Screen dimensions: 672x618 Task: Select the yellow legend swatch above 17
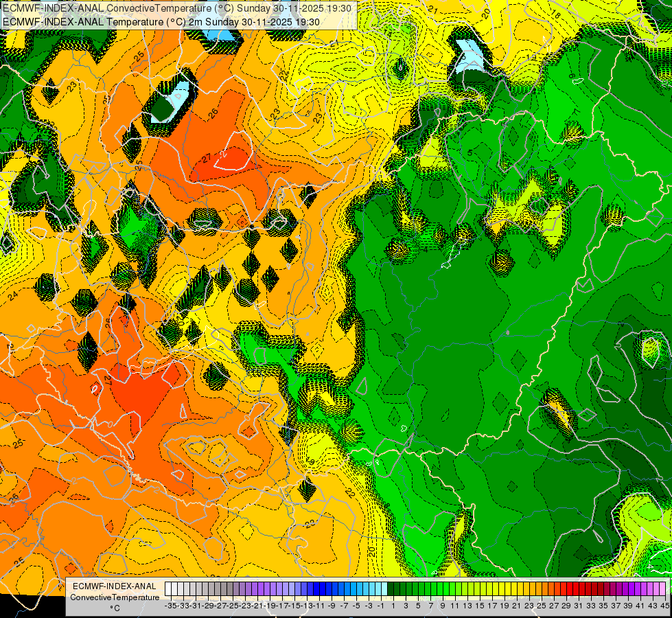[489, 589]
